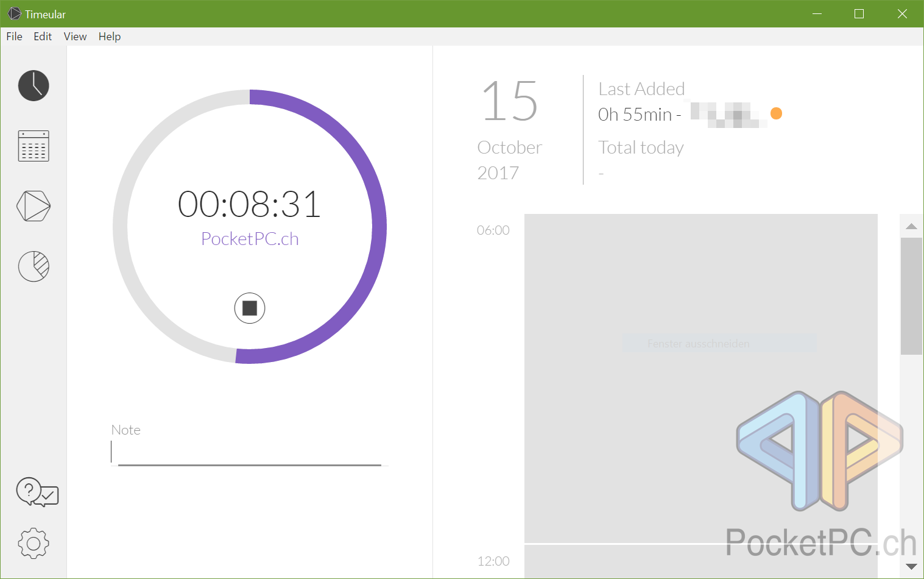Open the time tracking clock view
This screenshot has height=579, width=924.
pyautogui.click(x=34, y=85)
